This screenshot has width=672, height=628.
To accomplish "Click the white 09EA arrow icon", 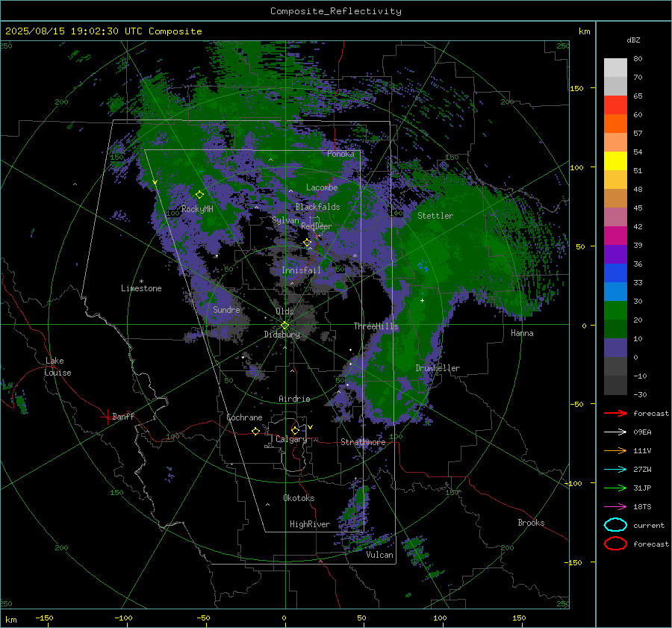I will (615, 432).
